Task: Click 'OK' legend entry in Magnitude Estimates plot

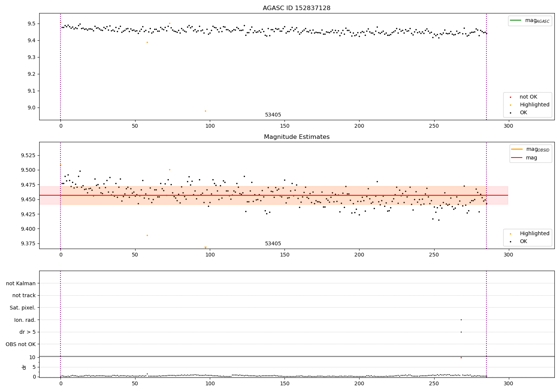Action: click(523, 241)
